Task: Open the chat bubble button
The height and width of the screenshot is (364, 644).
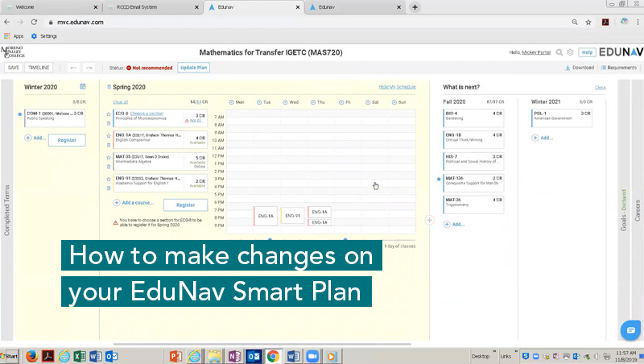Action: [x=630, y=330]
